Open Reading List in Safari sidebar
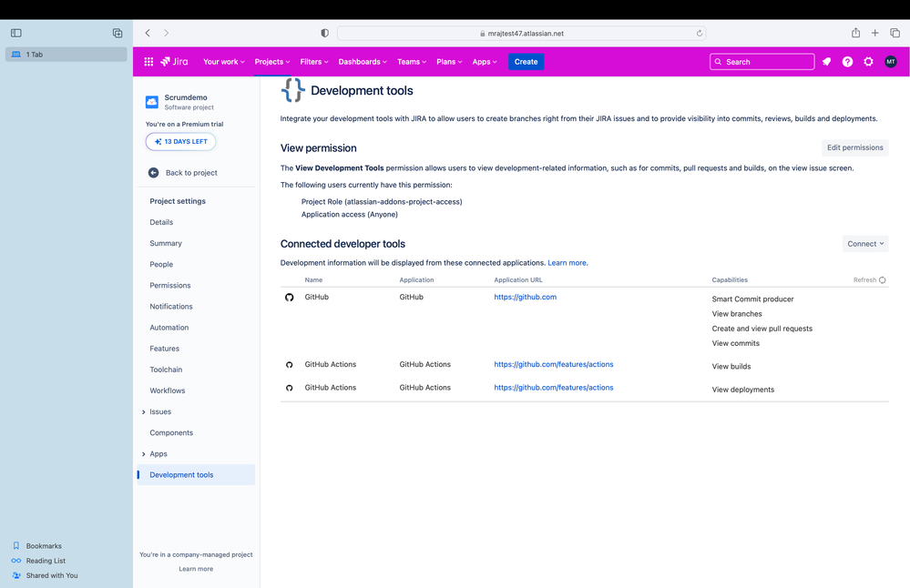 tap(46, 561)
